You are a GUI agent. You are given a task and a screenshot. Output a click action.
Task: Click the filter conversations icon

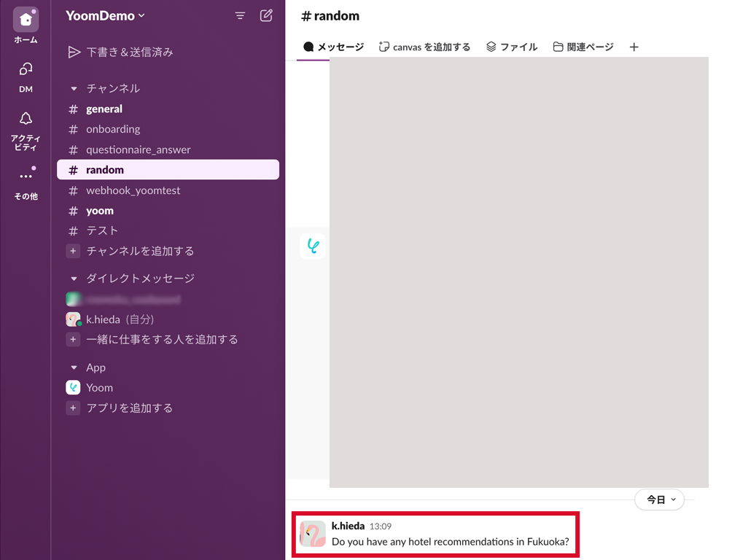(240, 16)
